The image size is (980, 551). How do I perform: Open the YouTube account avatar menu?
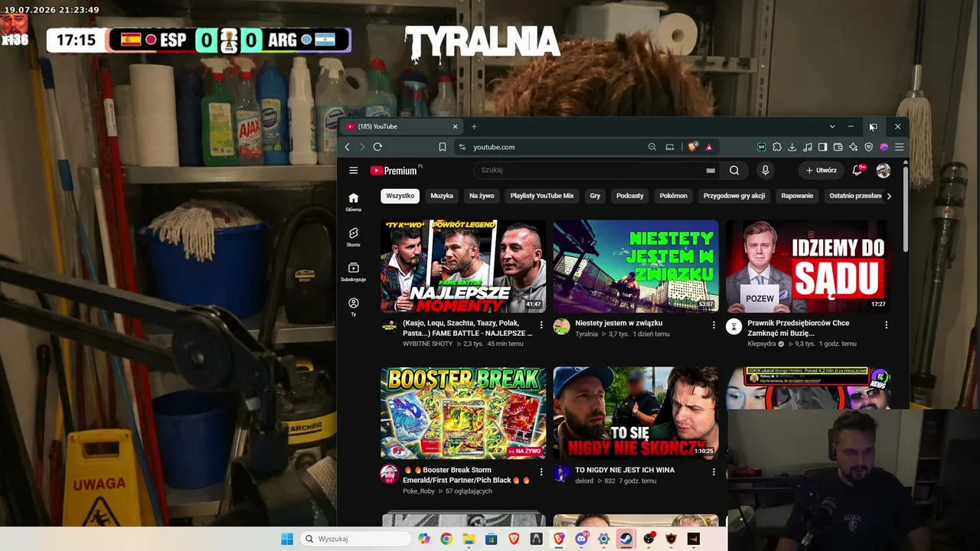tap(884, 171)
